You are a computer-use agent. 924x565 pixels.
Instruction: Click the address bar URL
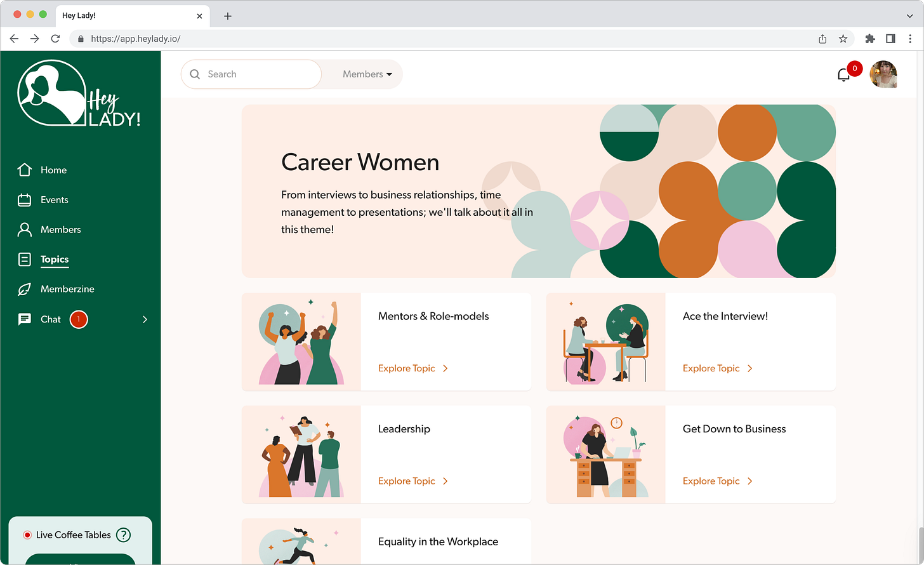pyautogui.click(x=135, y=39)
